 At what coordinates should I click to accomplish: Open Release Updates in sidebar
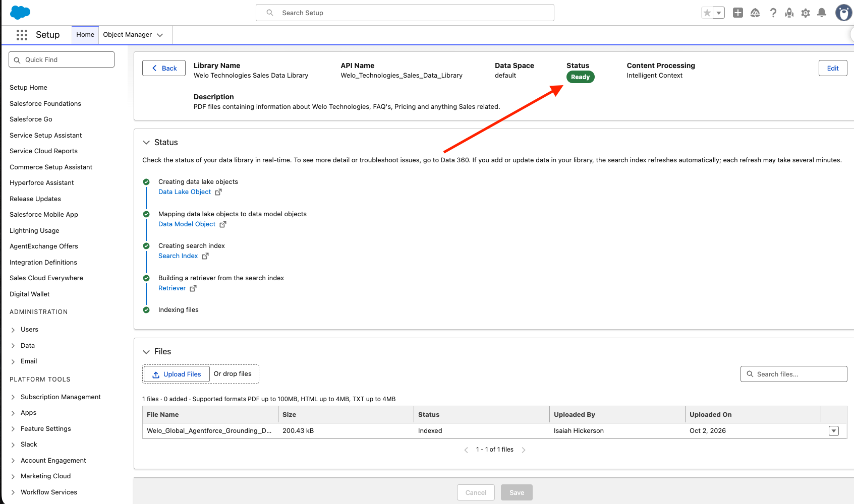click(x=35, y=199)
